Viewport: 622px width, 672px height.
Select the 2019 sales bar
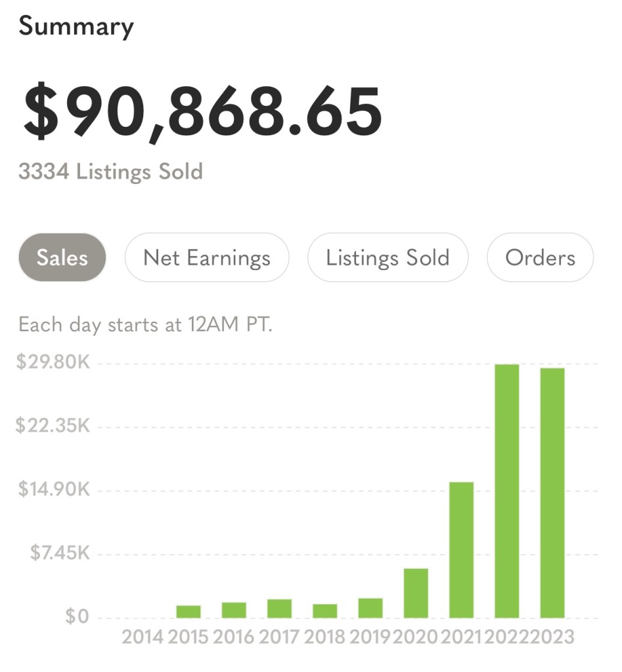(370, 608)
